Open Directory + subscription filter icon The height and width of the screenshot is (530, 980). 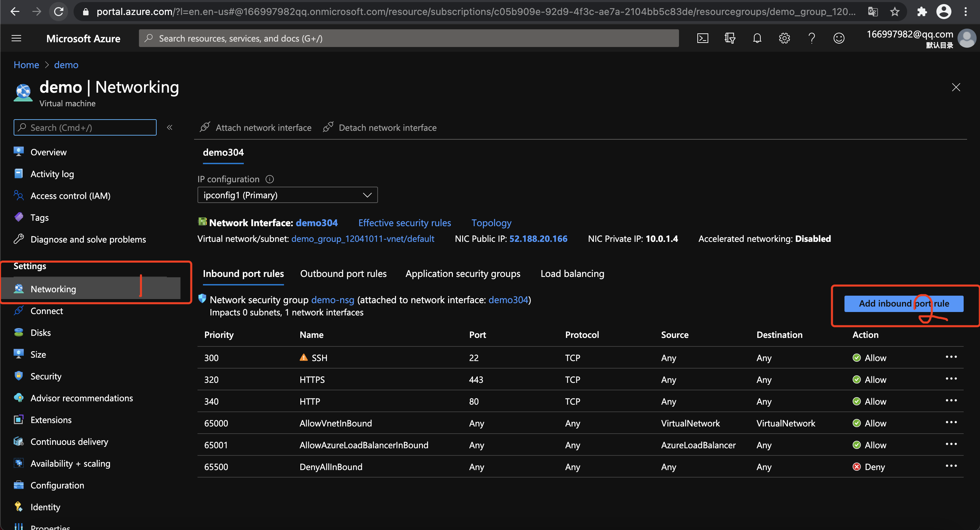tap(730, 38)
